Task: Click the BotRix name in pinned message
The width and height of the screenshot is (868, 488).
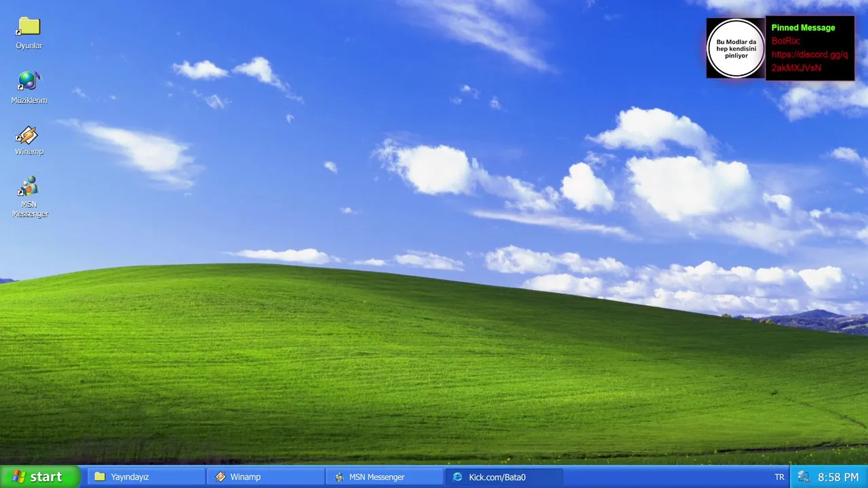Action: point(786,41)
